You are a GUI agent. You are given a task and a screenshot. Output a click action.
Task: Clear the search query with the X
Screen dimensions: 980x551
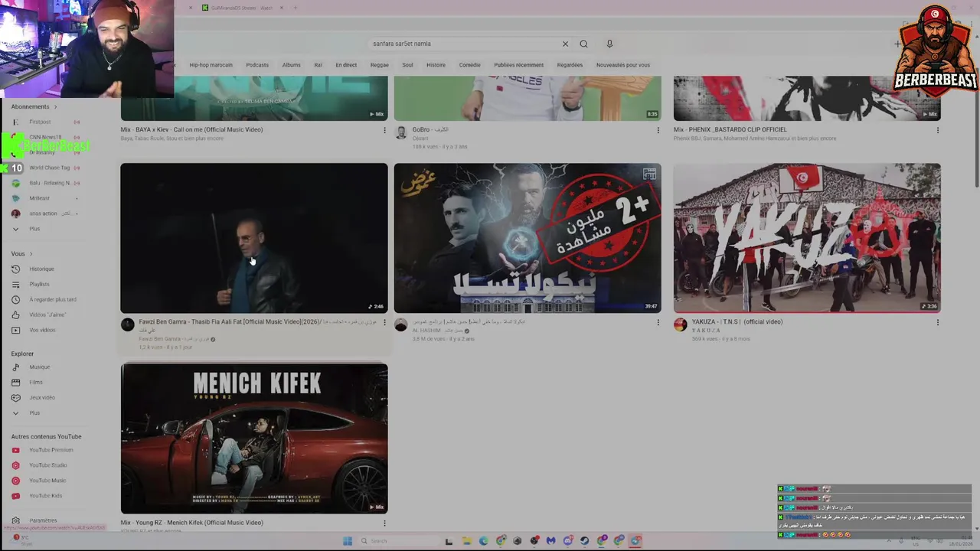tap(565, 44)
